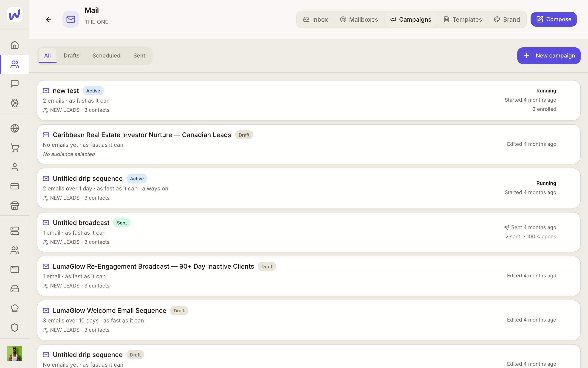Open the gear settings sidebar icon
Screen dimensions: 588x368
14,103
